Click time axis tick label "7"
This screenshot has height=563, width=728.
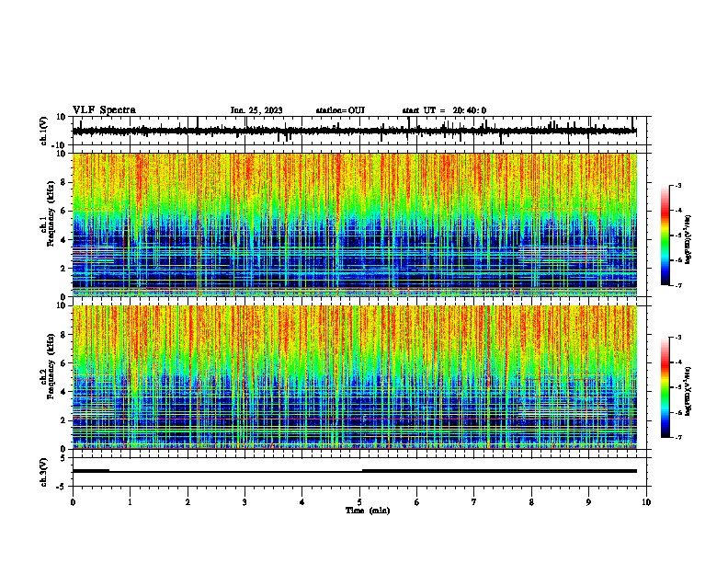474,502
